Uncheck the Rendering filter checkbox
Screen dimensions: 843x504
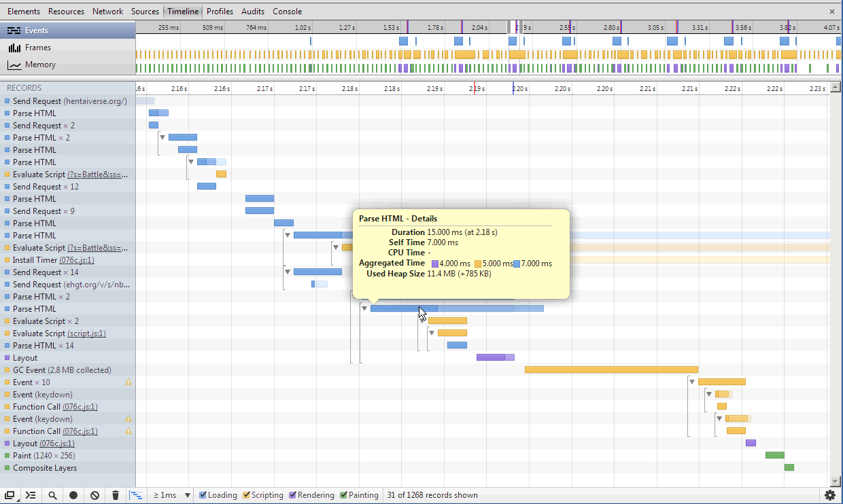(x=293, y=495)
